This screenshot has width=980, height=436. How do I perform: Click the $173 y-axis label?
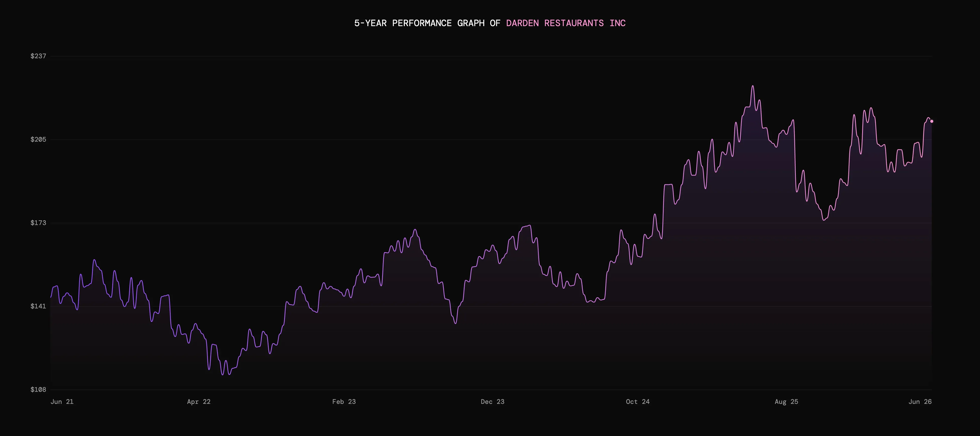38,223
